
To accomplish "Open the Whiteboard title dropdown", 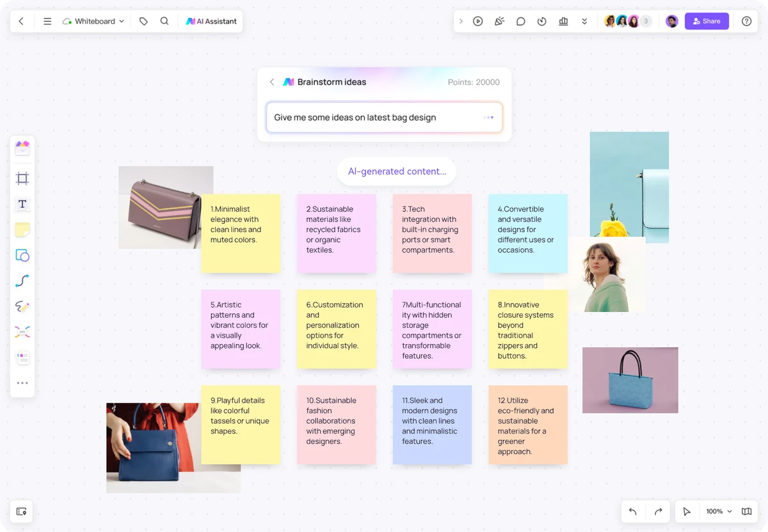I will 93,21.
